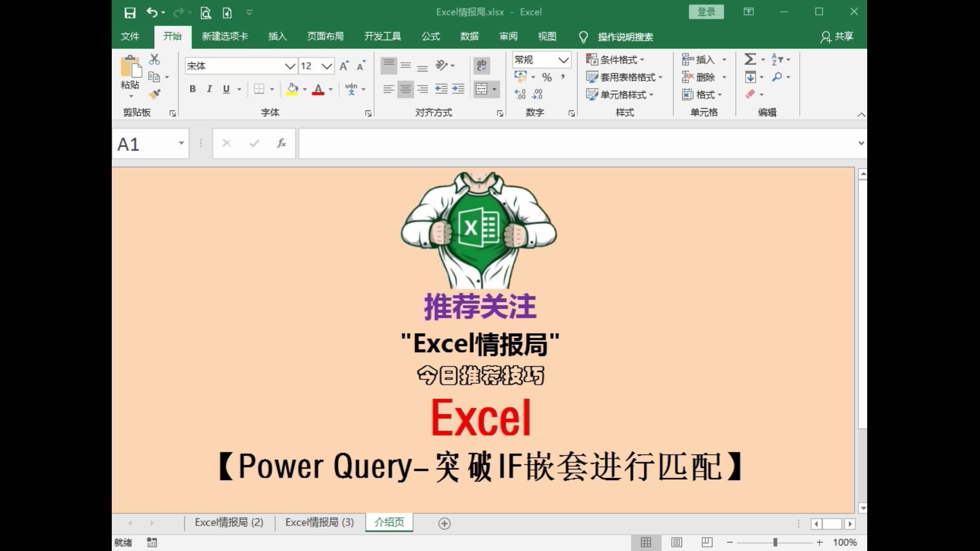Apply bold formatting to selection

pos(192,89)
